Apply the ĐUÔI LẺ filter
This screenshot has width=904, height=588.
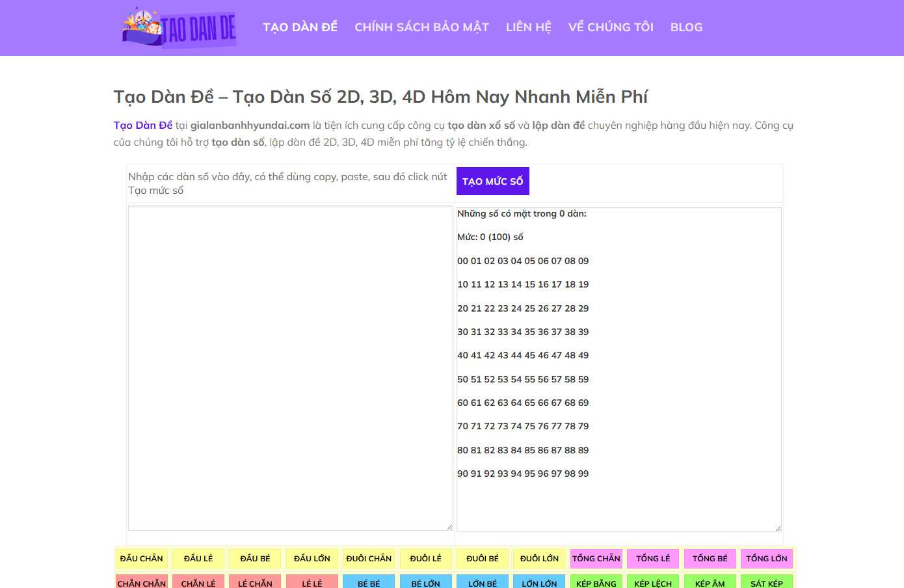425,559
